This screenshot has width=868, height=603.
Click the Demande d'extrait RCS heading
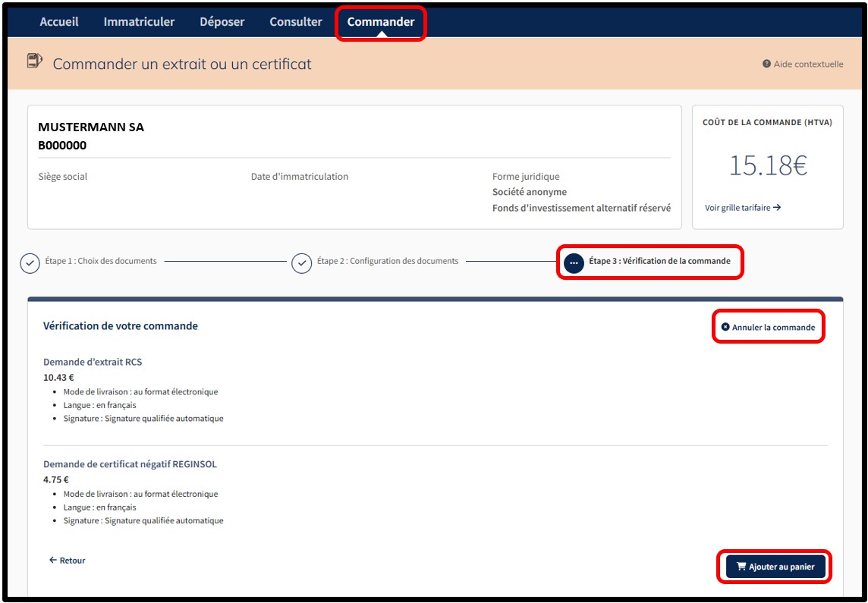coord(93,362)
